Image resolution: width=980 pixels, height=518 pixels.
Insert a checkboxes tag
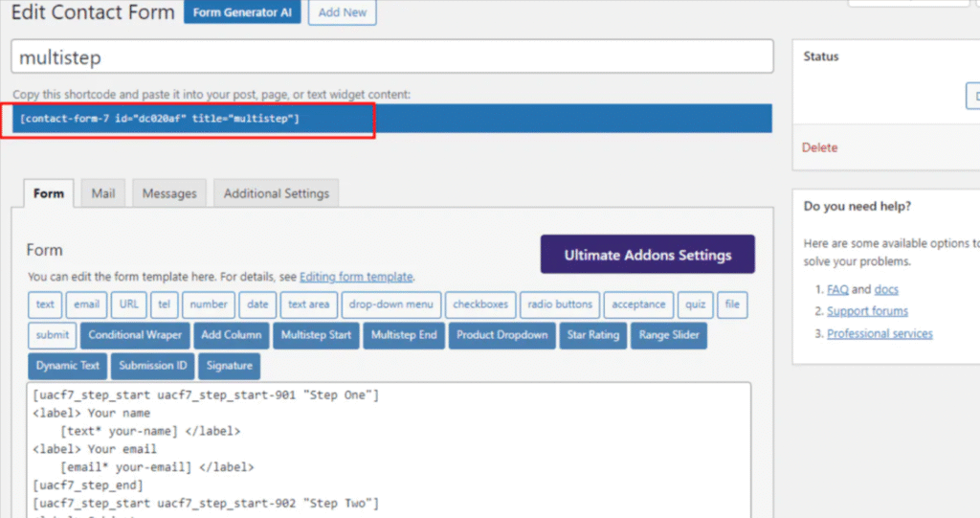[480, 304]
